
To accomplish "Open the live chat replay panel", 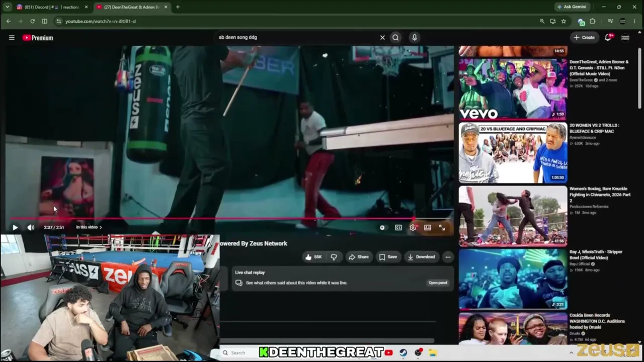I will [438, 283].
